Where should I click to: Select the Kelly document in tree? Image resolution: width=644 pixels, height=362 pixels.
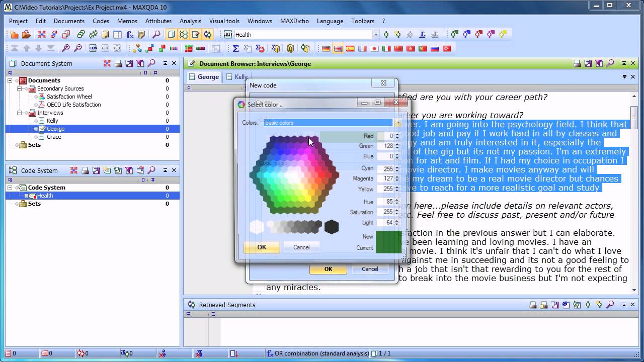52,121
